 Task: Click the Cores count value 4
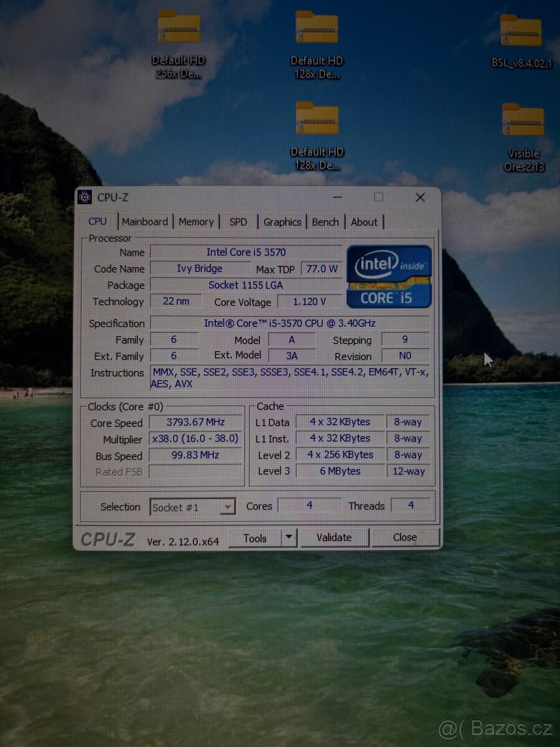click(x=309, y=505)
